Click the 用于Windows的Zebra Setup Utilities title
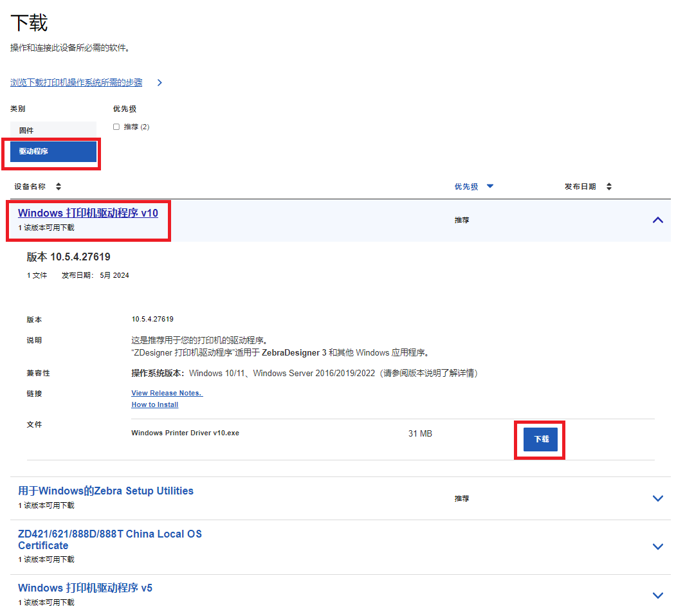The image size is (676, 616). point(105,490)
